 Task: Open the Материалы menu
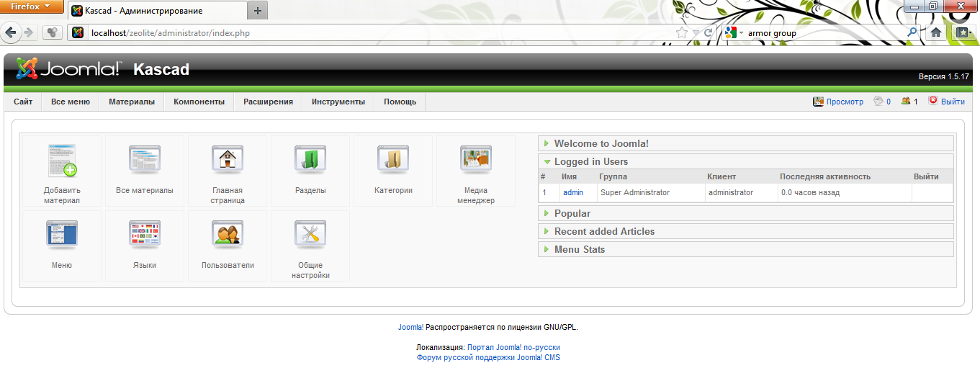tap(132, 102)
